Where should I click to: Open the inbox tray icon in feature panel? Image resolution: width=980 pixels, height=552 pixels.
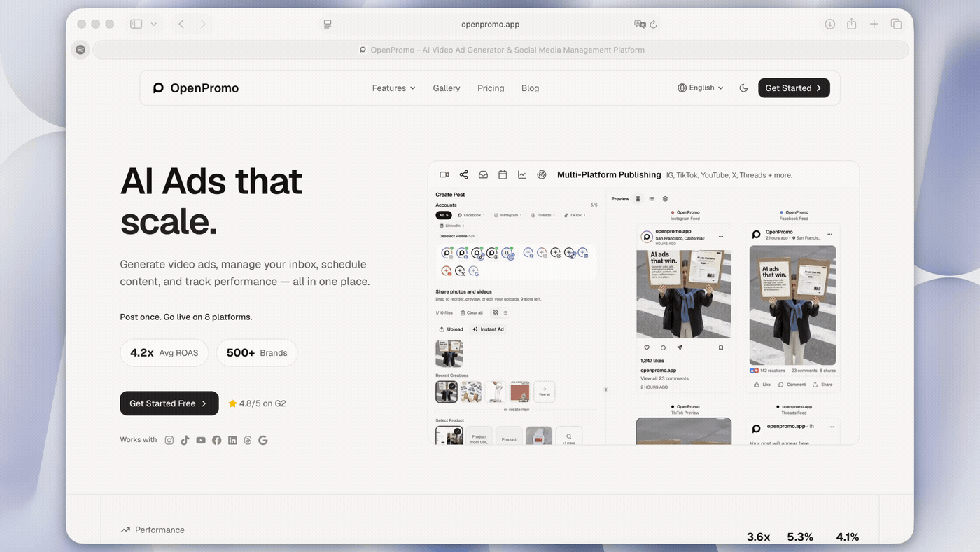(x=483, y=175)
